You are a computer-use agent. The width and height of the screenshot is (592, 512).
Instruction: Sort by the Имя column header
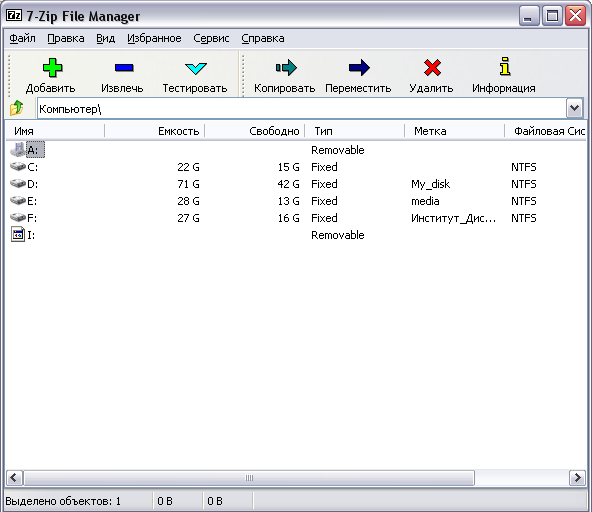point(55,131)
